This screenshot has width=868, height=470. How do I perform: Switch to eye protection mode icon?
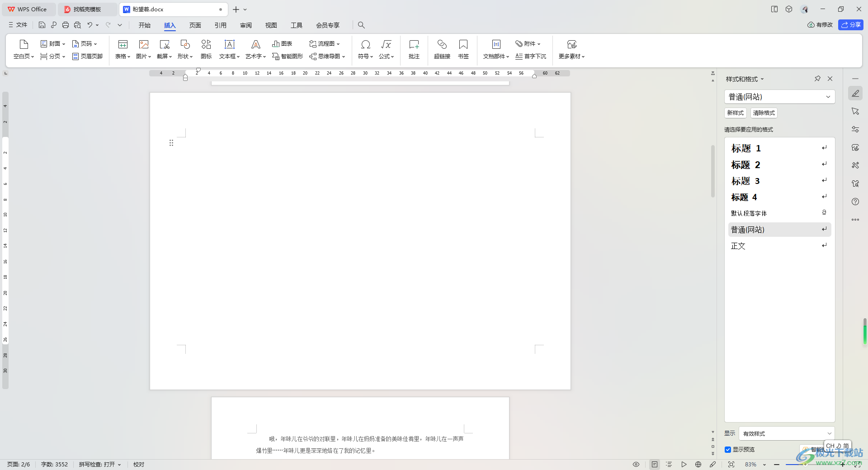(x=636, y=465)
